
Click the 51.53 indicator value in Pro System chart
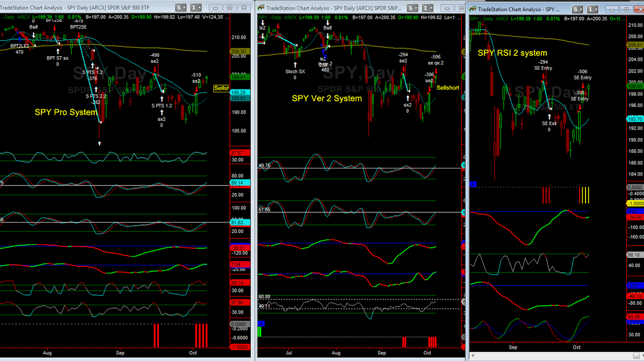[240, 222]
